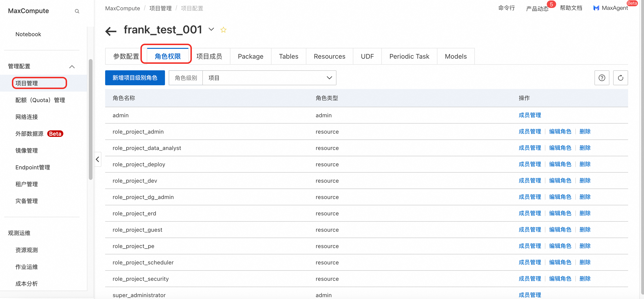
Task: Click 编辑角色 for role_project_deploy
Action: click(x=560, y=164)
